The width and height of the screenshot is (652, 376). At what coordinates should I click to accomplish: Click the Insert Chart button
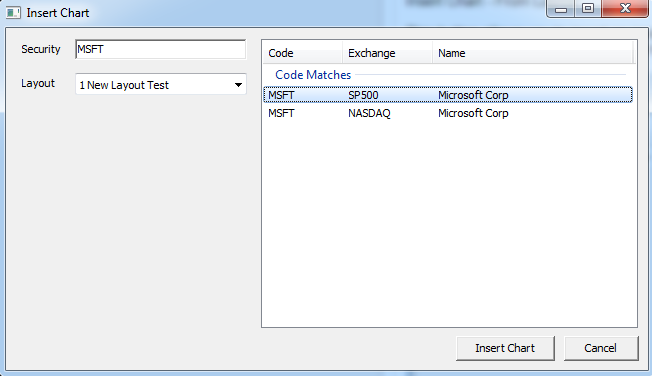pyautogui.click(x=505, y=348)
